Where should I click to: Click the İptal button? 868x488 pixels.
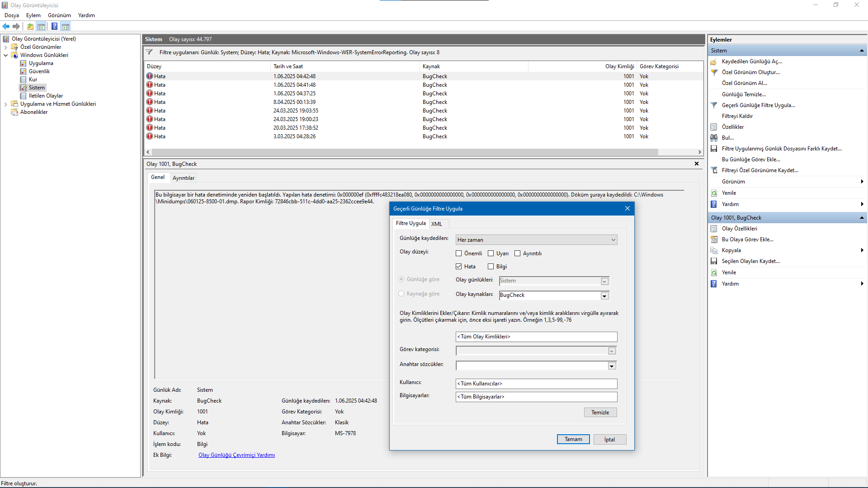click(610, 440)
